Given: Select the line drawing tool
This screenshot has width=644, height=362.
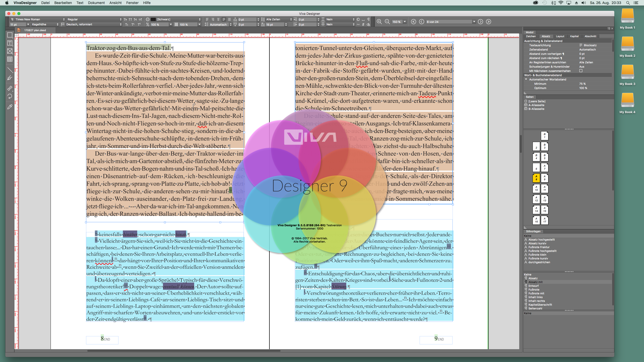Looking at the screenshot, I should tap(10, 70).
